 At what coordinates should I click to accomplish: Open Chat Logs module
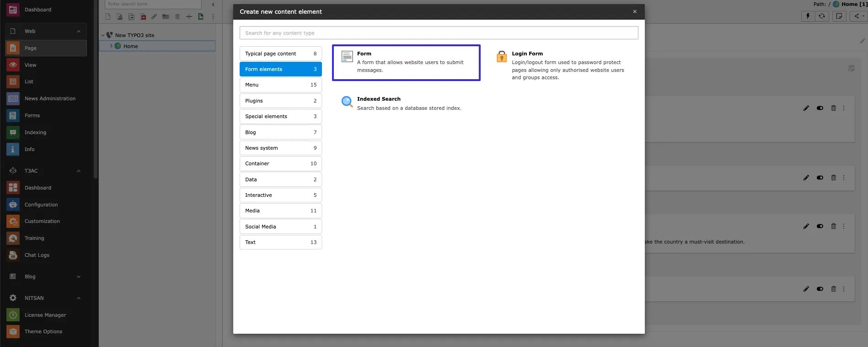tap(46, 255)
